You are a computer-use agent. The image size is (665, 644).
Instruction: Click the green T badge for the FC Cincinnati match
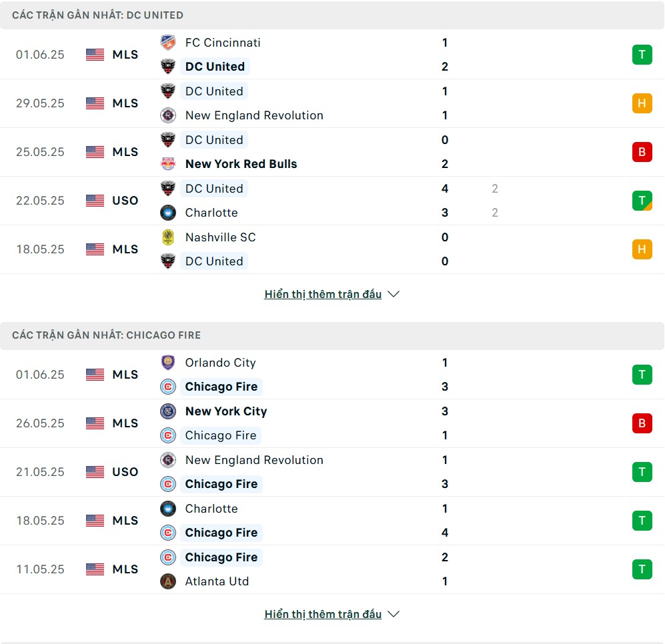642,55
